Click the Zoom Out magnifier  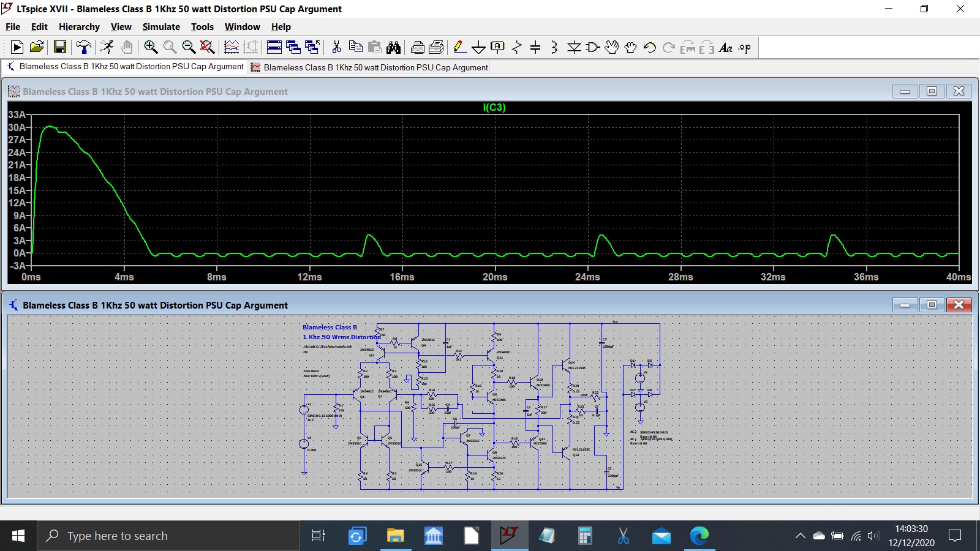[x=189, y=47]
